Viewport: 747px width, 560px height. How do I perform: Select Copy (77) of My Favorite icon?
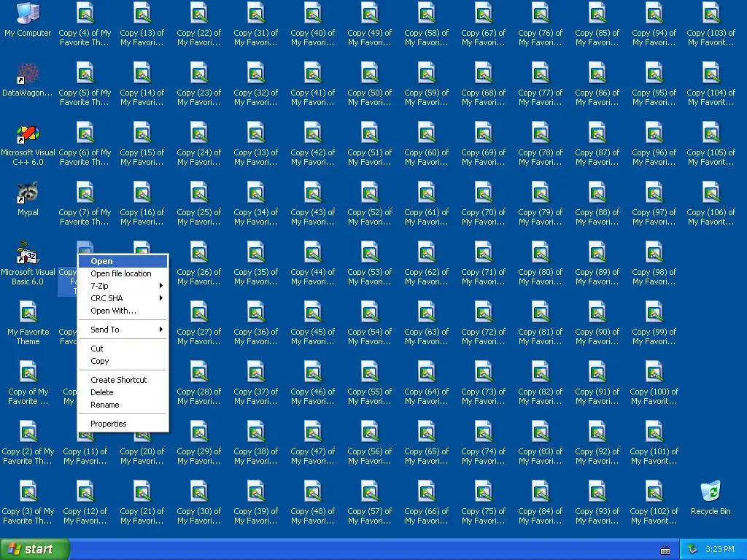click(541, 74)
